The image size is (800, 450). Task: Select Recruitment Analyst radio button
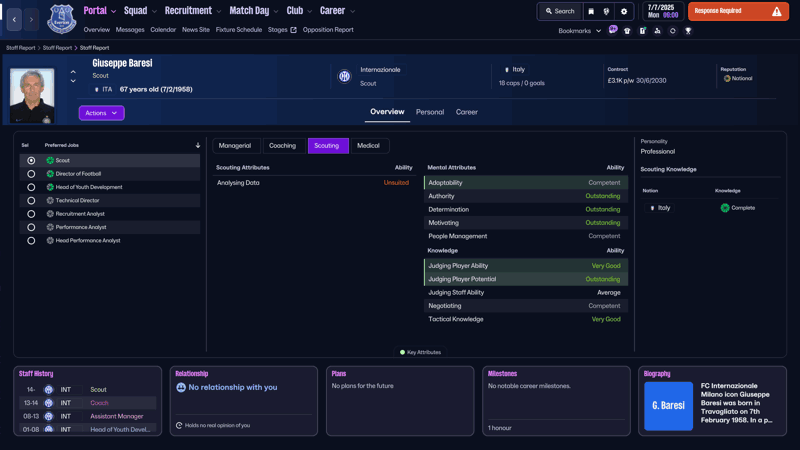[31, 214]
